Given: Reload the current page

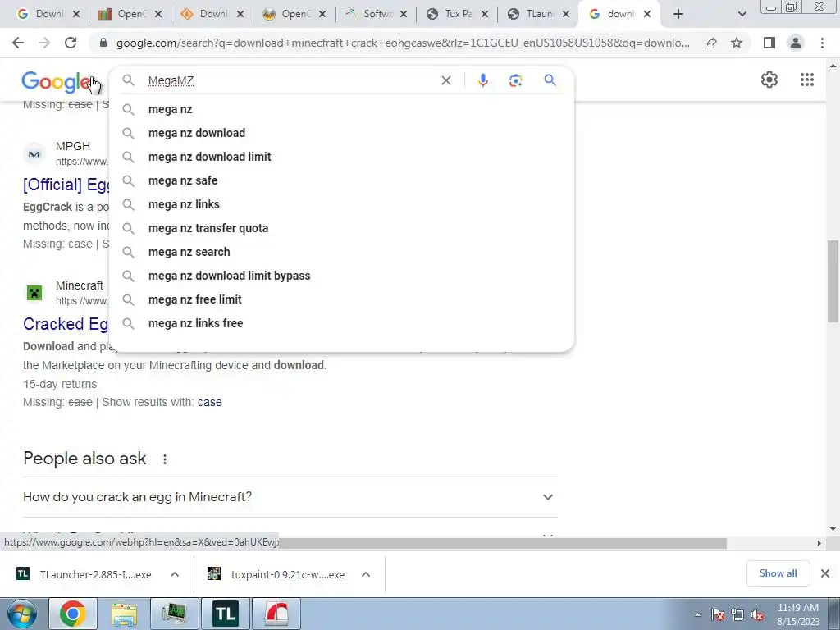Looking at the screenshot, I should pyautogui.click(x=71, y=43).
